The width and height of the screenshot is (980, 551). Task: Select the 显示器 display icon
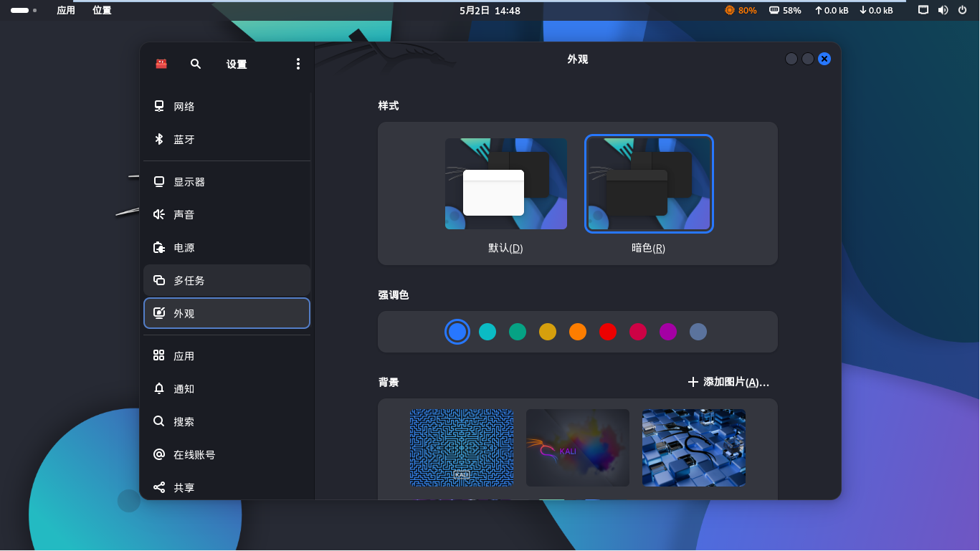(159, 182)
